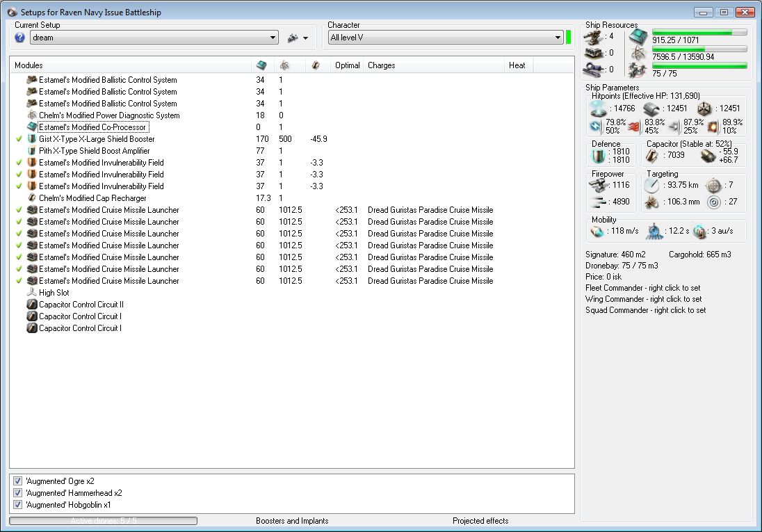Image resolution: width=762 pixels, height=532 pixels.
Task: Click the Defence shield tank icon
Action: click(598, 156)
